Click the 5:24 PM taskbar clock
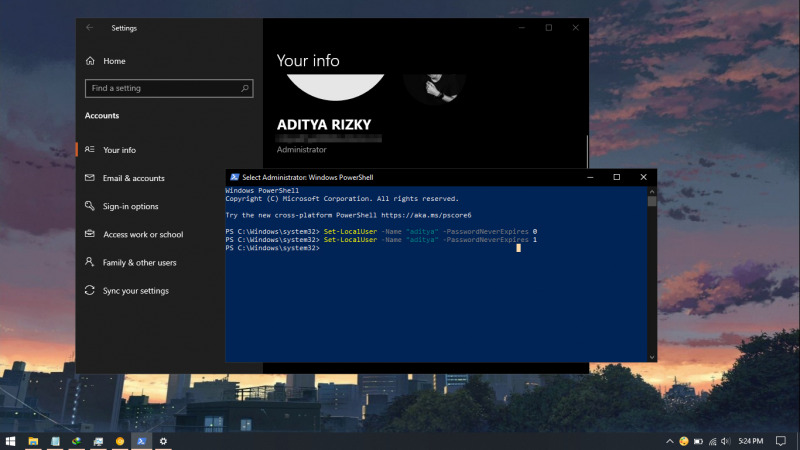 click(751, 441)
